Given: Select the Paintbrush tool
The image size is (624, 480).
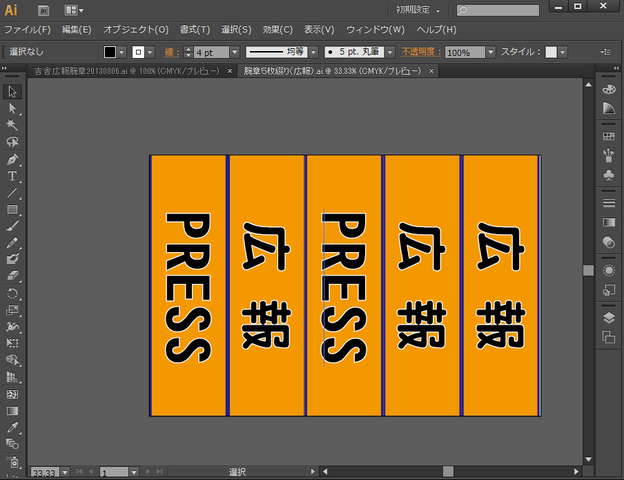Looking at the screenshot, I should (12, 226).
